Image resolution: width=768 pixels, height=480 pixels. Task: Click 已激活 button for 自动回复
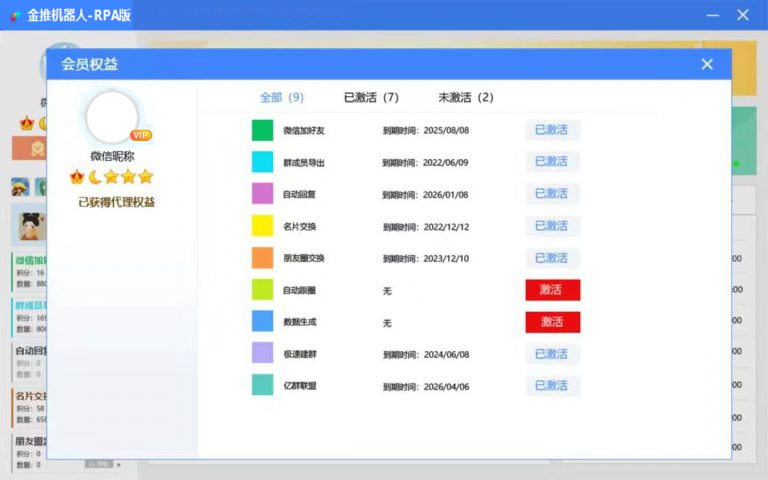click(x=553, y=194)
